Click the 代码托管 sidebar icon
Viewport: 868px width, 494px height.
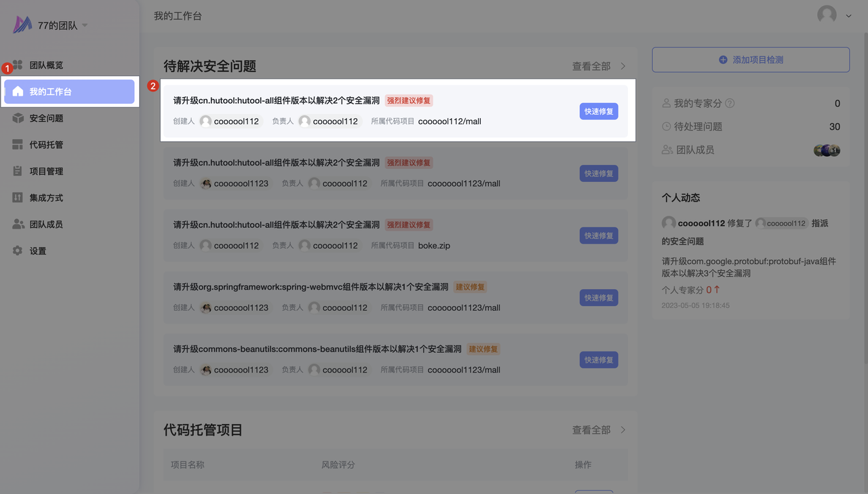coord(18,145)
